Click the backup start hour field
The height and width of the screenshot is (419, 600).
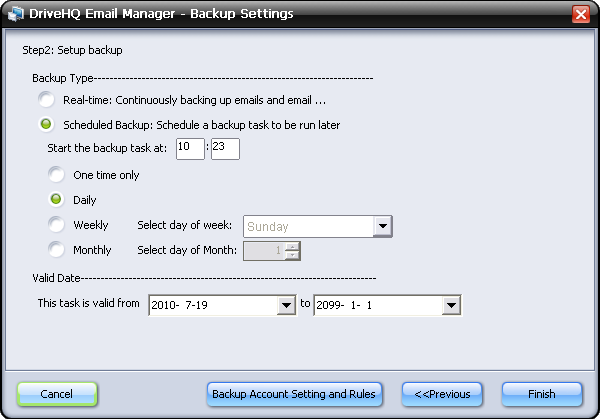coord(189,149)
